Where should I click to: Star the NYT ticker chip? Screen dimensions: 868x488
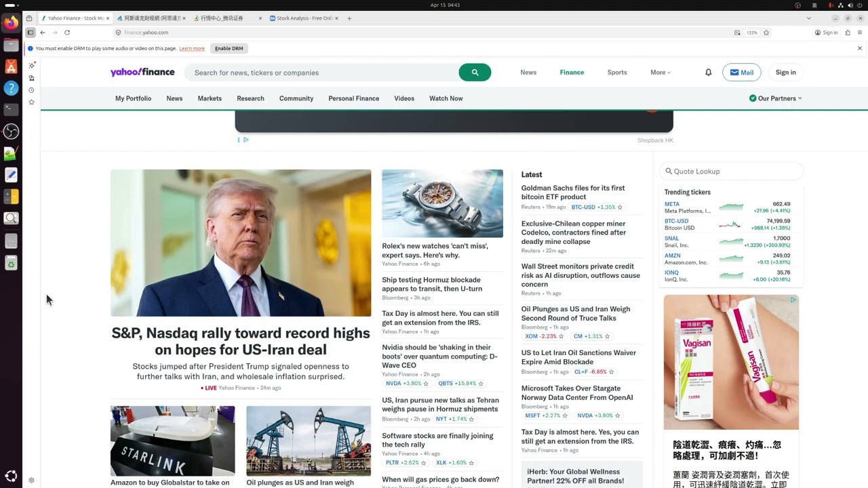[471, 420]
